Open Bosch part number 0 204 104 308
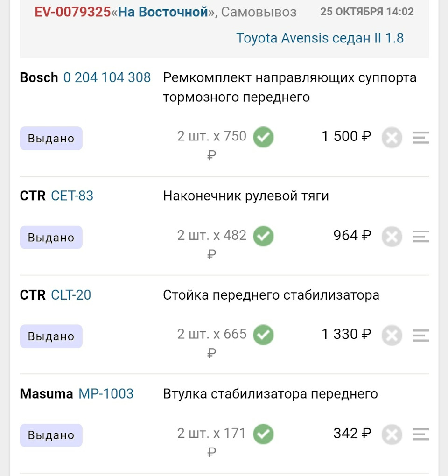448x476 pixels. click(x=107, y=77)
